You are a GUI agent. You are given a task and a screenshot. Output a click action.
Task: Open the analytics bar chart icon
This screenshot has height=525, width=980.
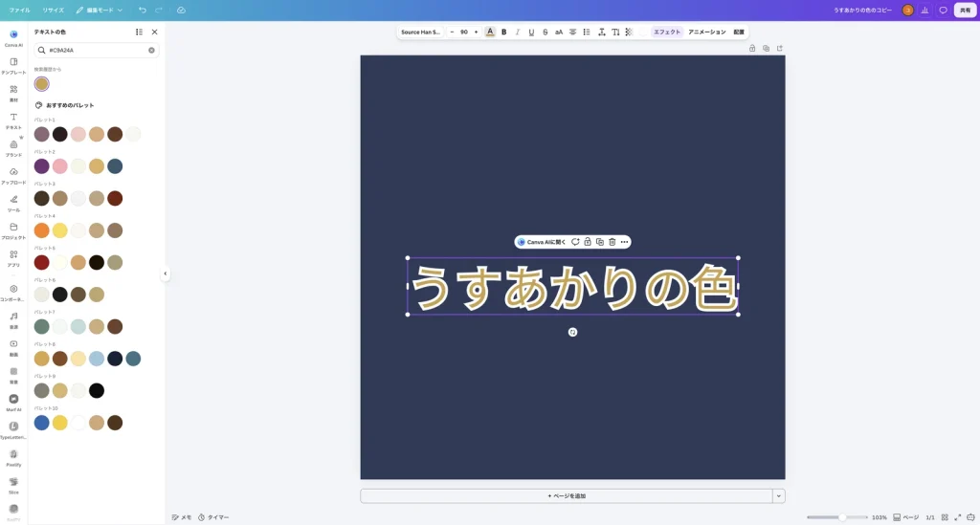(925, 10)
